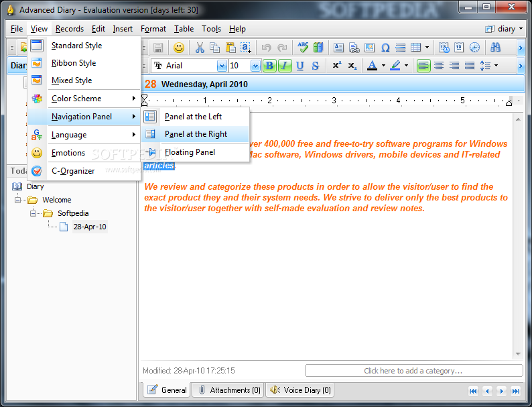Insert a symbol with the Omega icon

385,48
